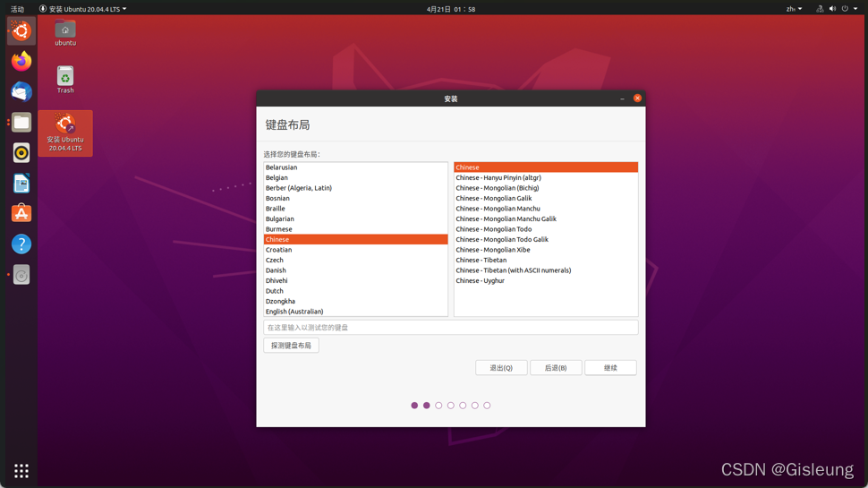Click the keyboard test input field
The height and width of the screenshot is (488, 868).
(451, 328)
